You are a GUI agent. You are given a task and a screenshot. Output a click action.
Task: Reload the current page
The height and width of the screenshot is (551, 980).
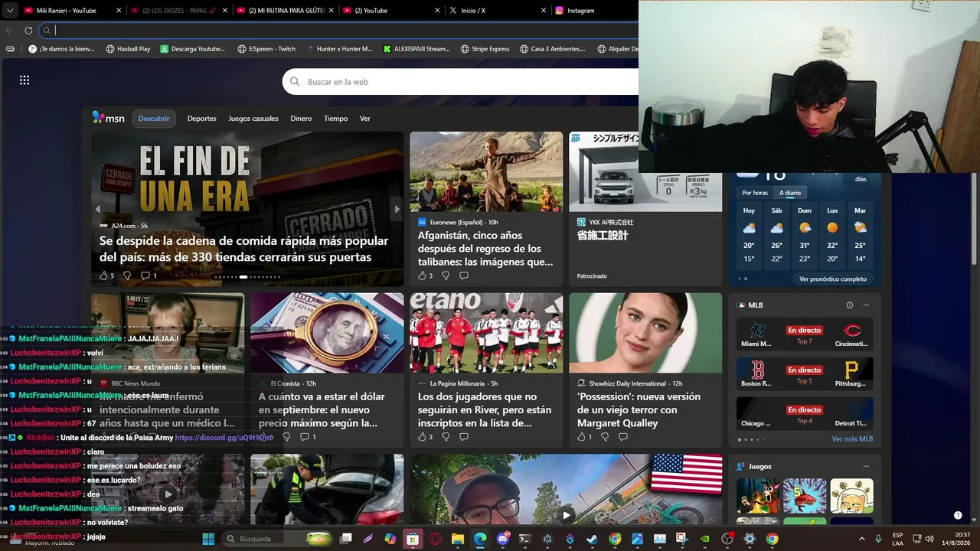pyautogui.click(x=28, y=31)
